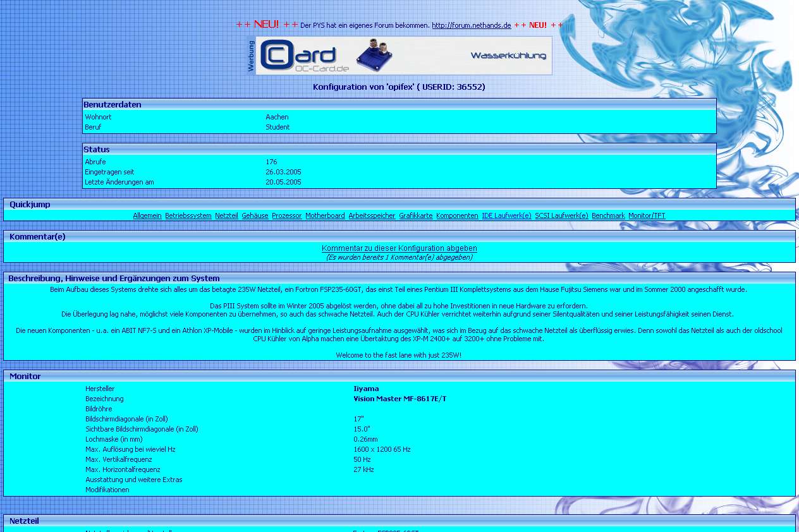Open 'Kommentar zu dieser Konfiguration abgeben'

(399, 248)
